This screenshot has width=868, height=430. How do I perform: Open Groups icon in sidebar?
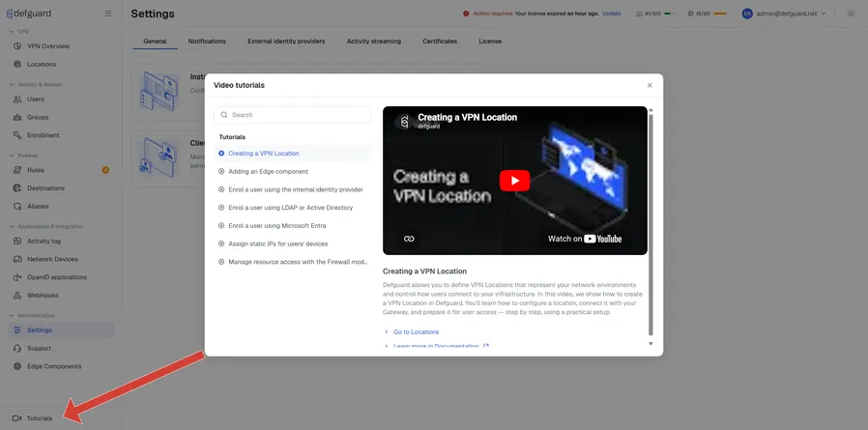click(17, 117)
